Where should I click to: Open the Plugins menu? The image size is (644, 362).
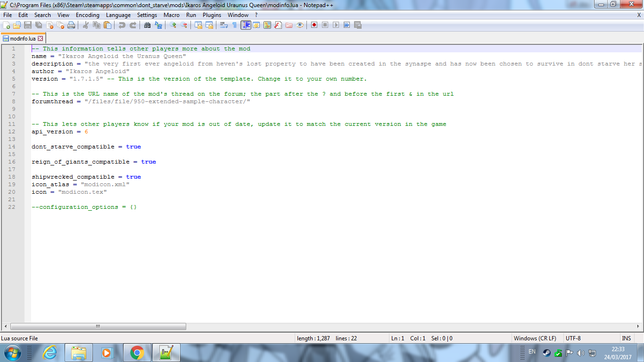tap(212, 15)
